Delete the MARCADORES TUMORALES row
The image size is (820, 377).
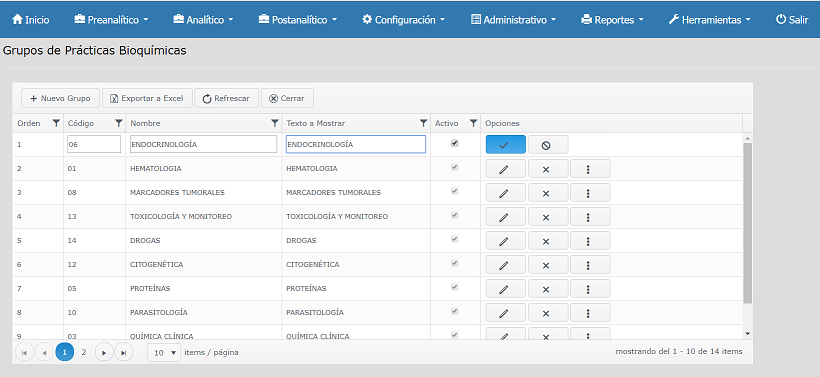tap(548, 193)
